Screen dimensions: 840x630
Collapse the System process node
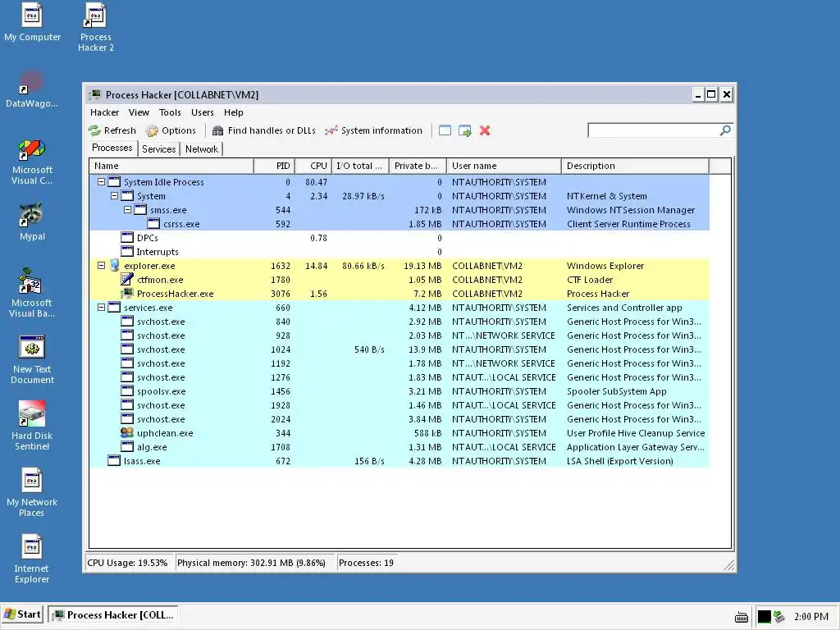pyautogui.click(x=114, y=196)
